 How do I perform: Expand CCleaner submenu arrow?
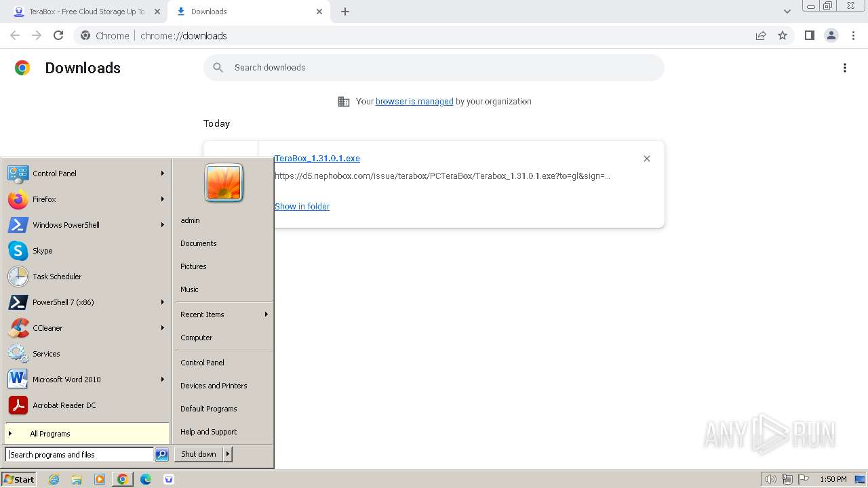[x=163, y=328]
